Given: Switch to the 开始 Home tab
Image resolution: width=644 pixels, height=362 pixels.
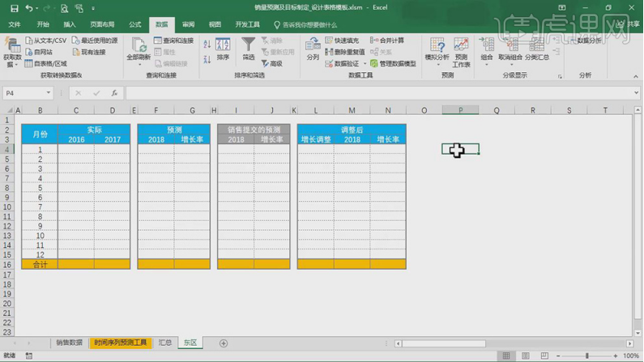Looking at the screenshot, I should coord(43,24).
